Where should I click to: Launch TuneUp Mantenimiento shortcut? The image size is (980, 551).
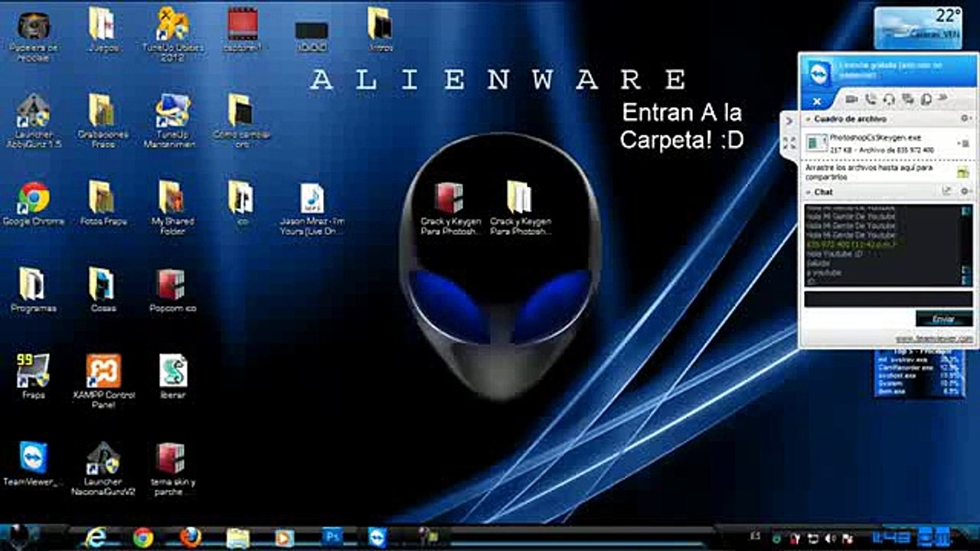click(171, 121)
